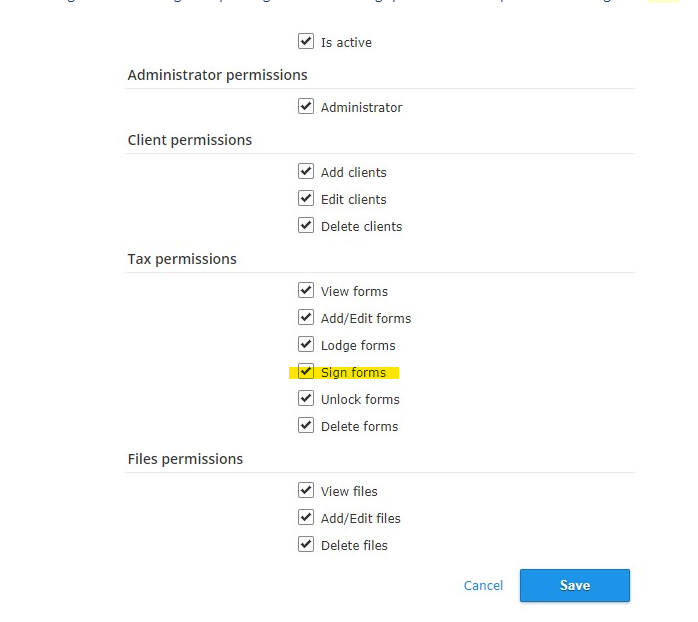Click the Cancel link
The image size is (698, 622).
click(483, 585)
